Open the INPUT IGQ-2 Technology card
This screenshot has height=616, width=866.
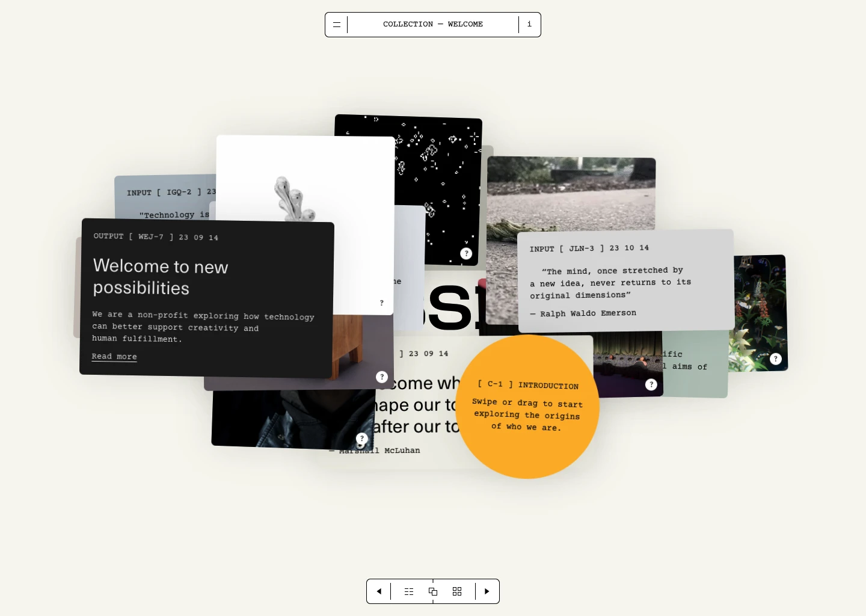coord(165,197)
